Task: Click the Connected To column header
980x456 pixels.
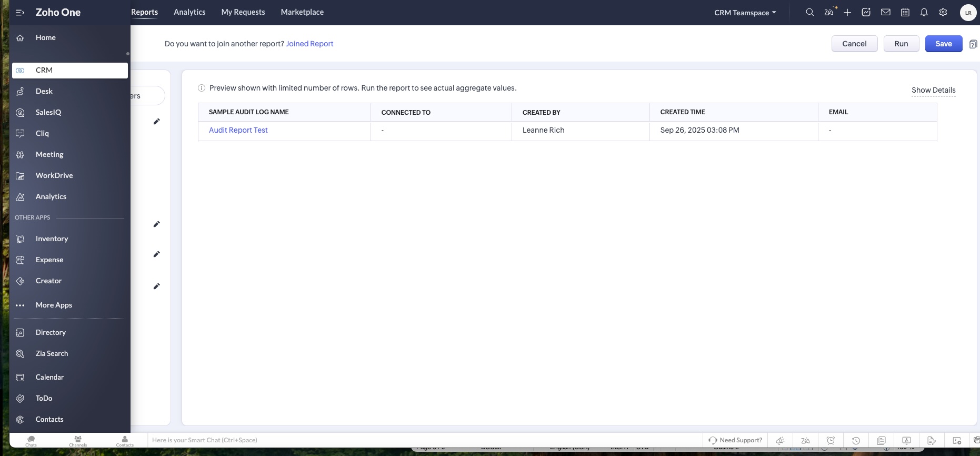Action: pyautogui.click(x=441, y=112)
